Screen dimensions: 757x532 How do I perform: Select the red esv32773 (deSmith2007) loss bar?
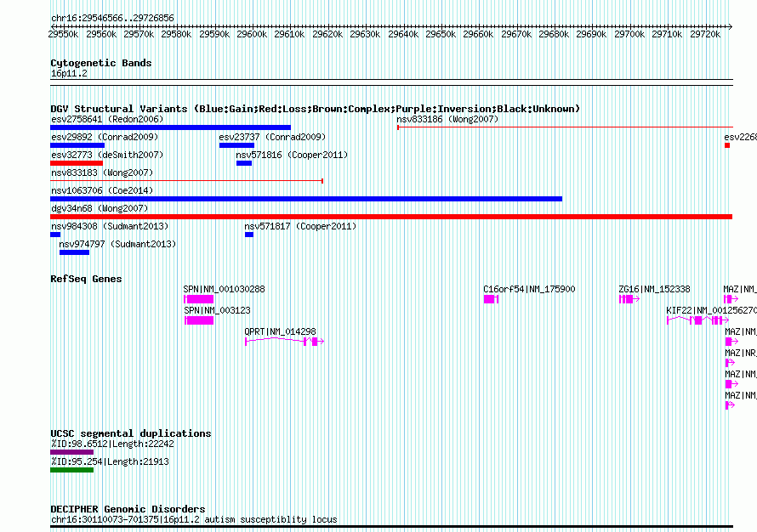coord(77,163)
